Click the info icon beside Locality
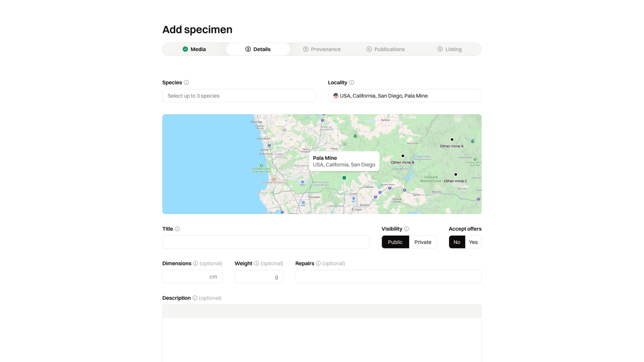Image resolution: width=644 pixels, height=362 pixels. (352, 83)
